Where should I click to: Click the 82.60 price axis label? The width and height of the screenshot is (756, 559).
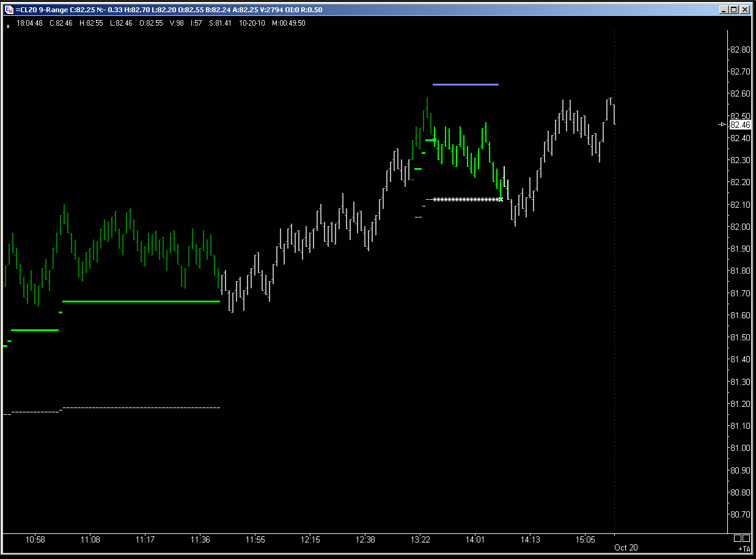click(740, 93)
